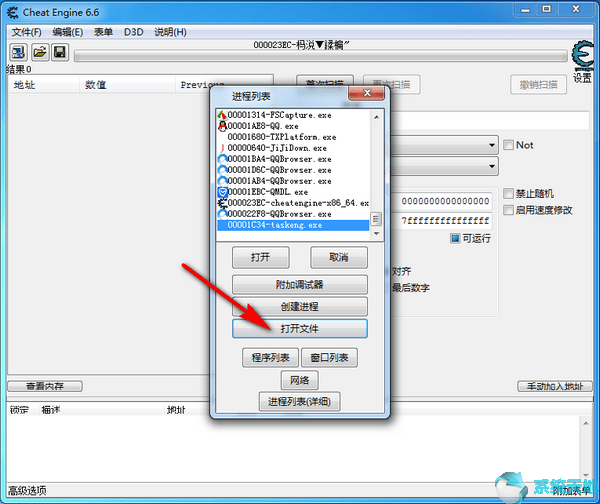
Task: Select taskeng.exe highlighted process
Action: pos(293,225)
